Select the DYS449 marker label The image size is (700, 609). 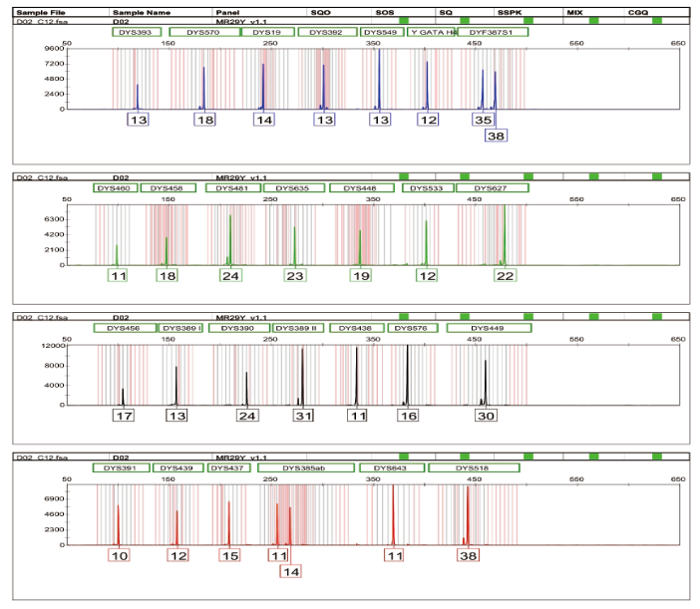(488, 327)
